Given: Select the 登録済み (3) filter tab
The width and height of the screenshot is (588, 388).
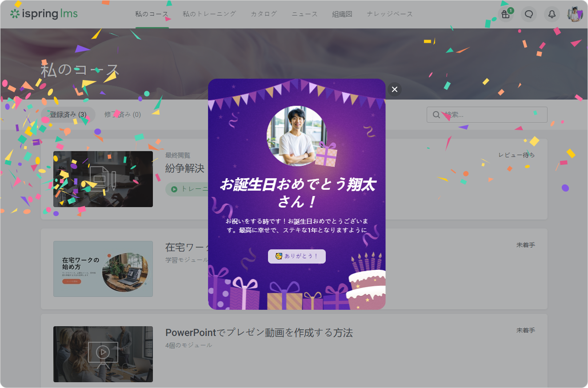Looking at the screenshot, I should [68, 115].
